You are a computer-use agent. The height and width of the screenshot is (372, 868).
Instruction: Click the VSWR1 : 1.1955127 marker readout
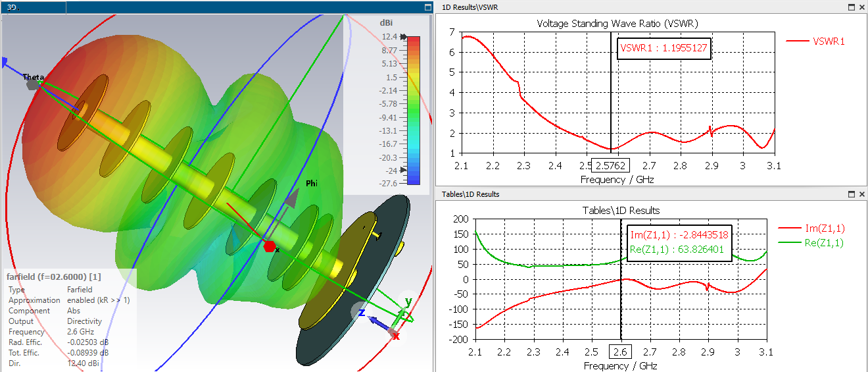click(664, 48)
